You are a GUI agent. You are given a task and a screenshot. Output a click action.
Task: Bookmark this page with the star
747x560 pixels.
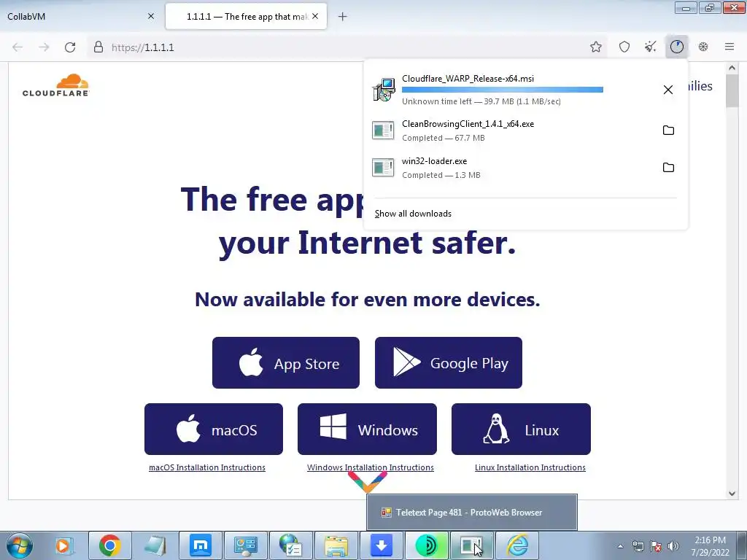pos(595,47)
